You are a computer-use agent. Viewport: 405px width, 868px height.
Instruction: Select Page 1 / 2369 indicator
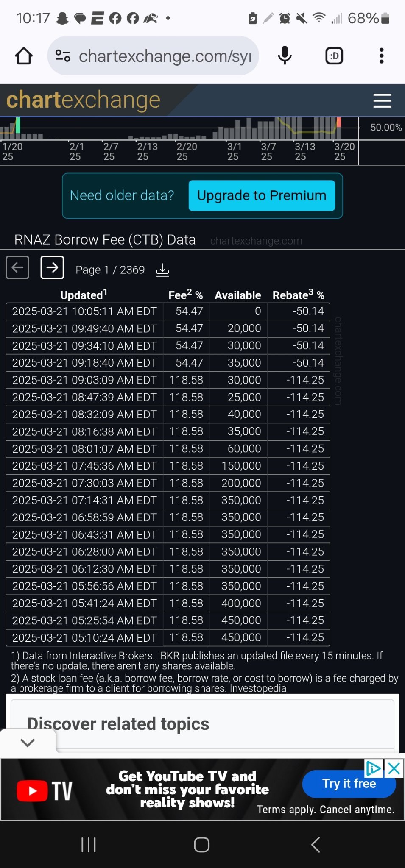pyautogui.click(x=110, y=270)
